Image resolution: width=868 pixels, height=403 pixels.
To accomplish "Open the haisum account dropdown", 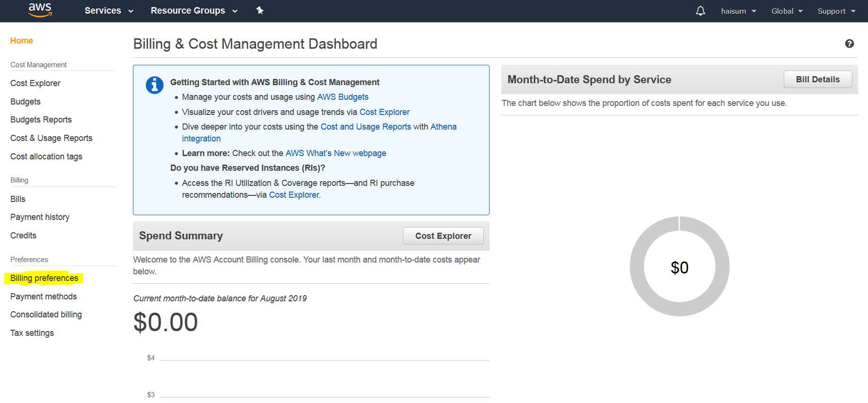I will pyautogui.click(x=738, y=11).
